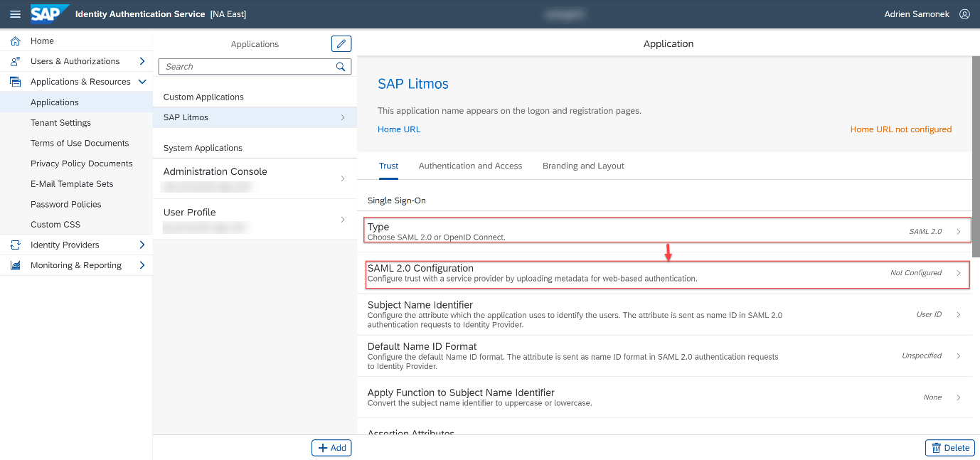This screenshot has width=980, height=460.
Task: Click the Home URL link
Action: [399, 129]
